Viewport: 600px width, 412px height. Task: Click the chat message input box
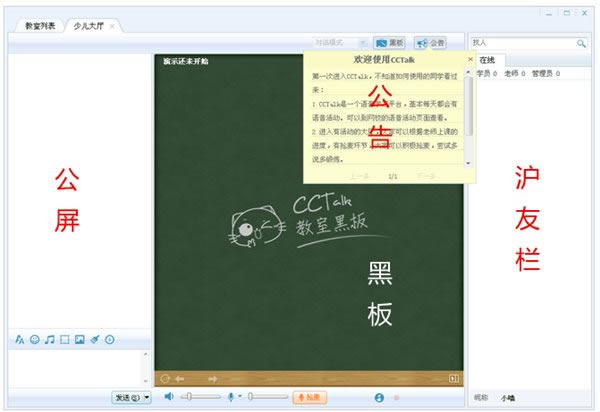pos(75,368)
